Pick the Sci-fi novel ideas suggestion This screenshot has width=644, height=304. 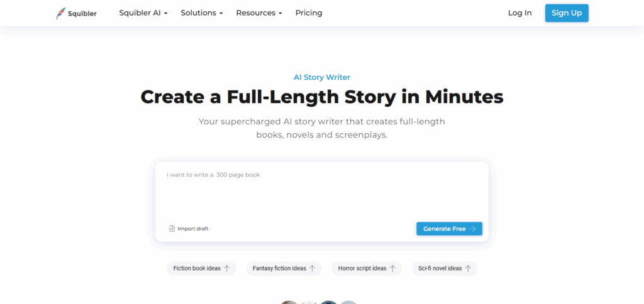445,268
